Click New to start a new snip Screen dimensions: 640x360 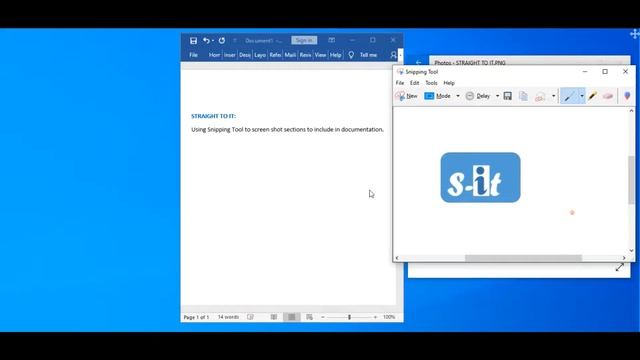coord(407,96)
